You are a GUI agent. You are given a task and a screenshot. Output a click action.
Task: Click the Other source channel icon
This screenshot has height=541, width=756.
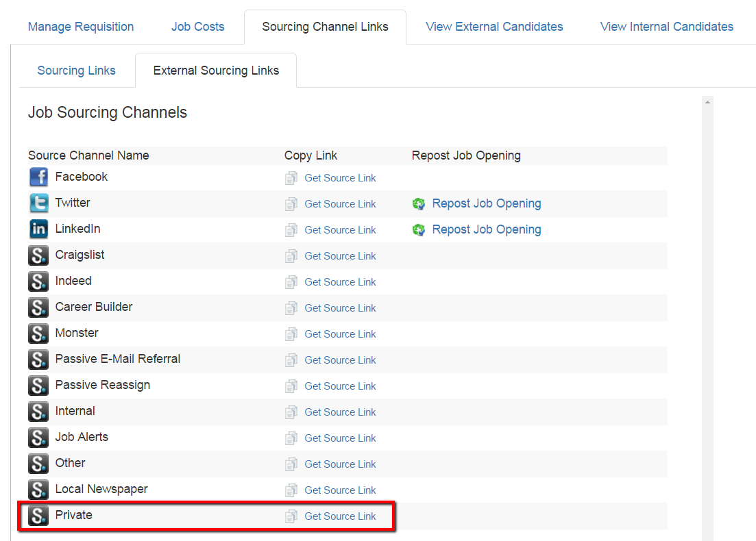(x=38, y=464)
